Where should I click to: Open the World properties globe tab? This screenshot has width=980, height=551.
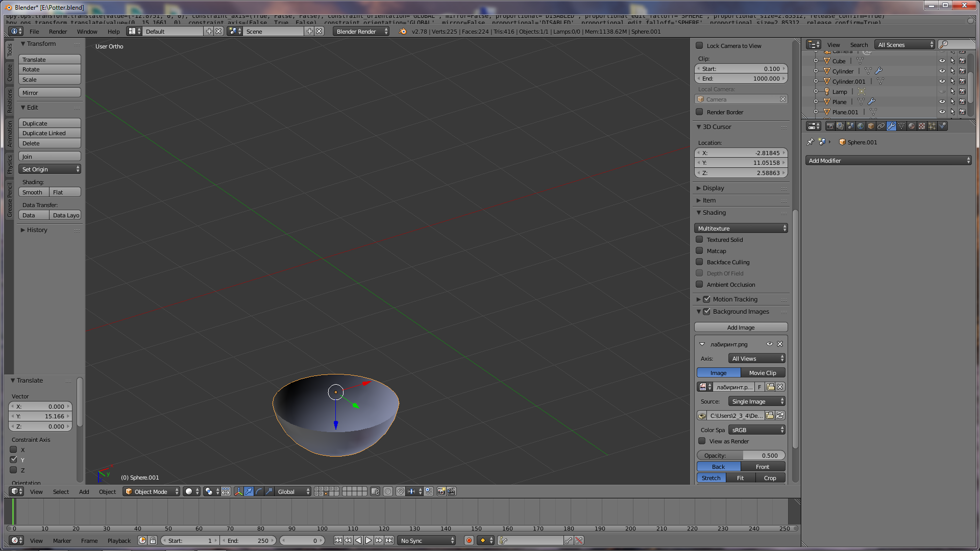click(861, 126)
